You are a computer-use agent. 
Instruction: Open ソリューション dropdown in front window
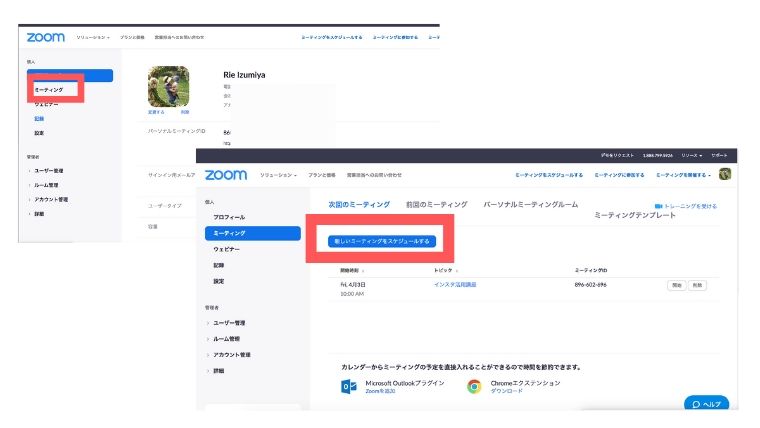(x=278, y=175)
